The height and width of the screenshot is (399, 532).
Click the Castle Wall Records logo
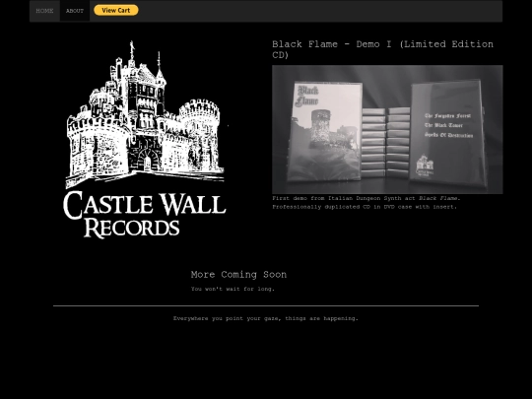(x=145, y=140)
